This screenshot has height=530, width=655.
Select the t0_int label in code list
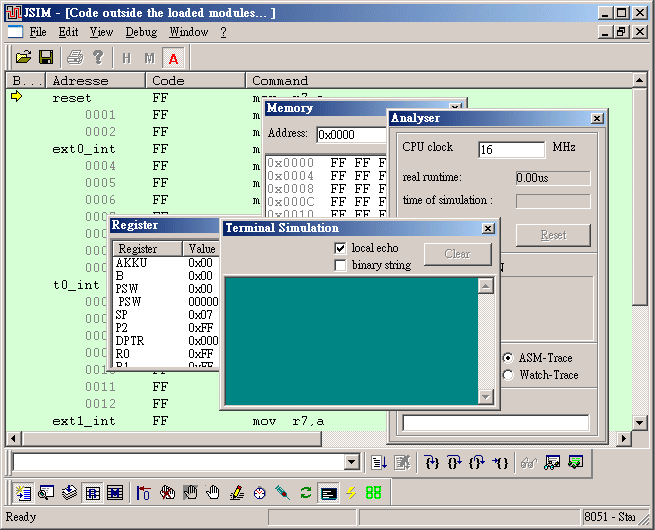click(x=76, y=285)
